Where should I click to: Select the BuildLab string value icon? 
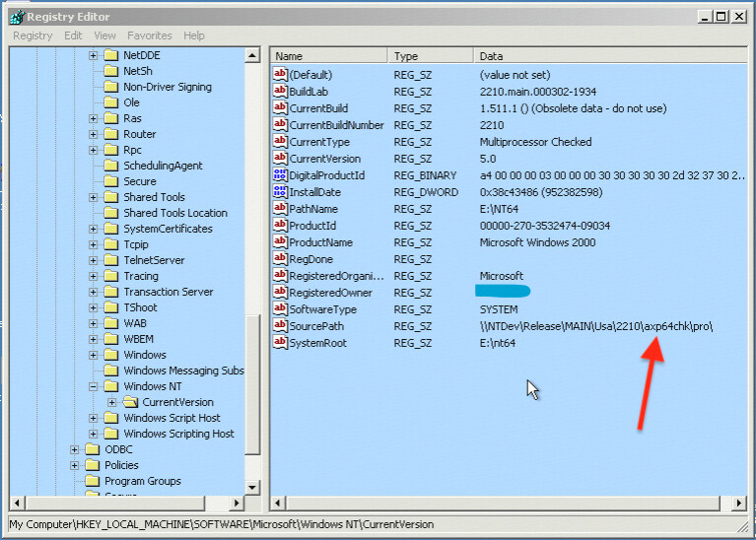pos(279,92)
